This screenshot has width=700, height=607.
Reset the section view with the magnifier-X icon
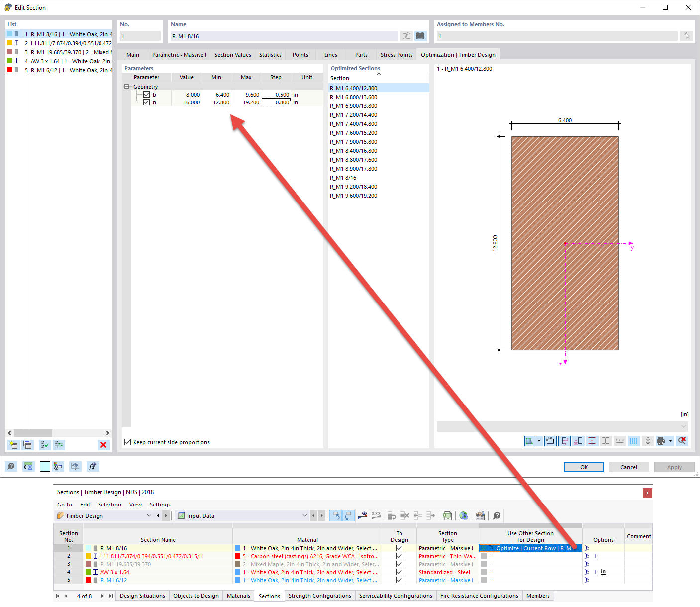coord(682,441)
